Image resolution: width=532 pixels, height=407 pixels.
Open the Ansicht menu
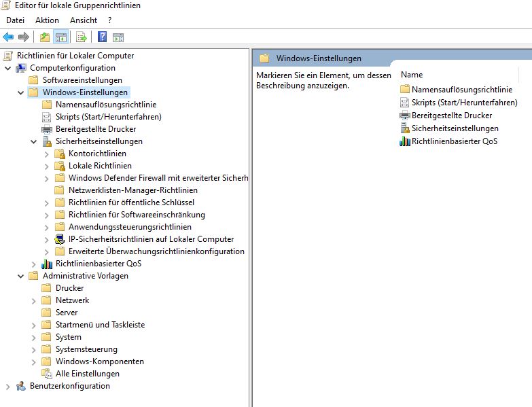[84, 20]
